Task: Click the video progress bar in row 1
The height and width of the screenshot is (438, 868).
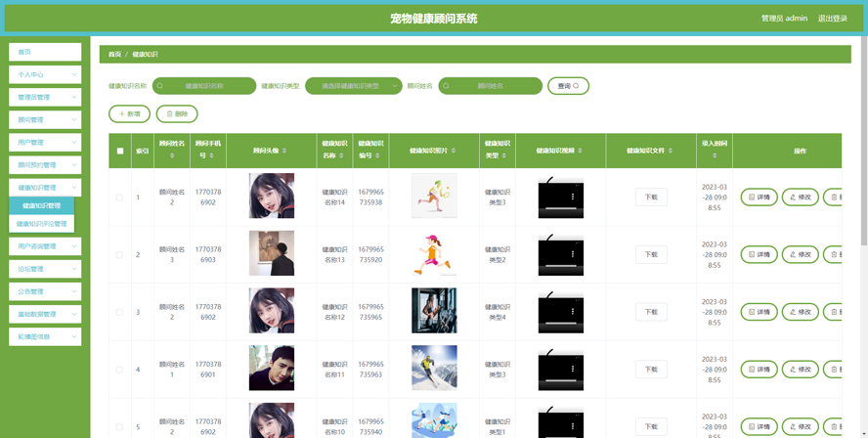Action: tap(561, 207)
